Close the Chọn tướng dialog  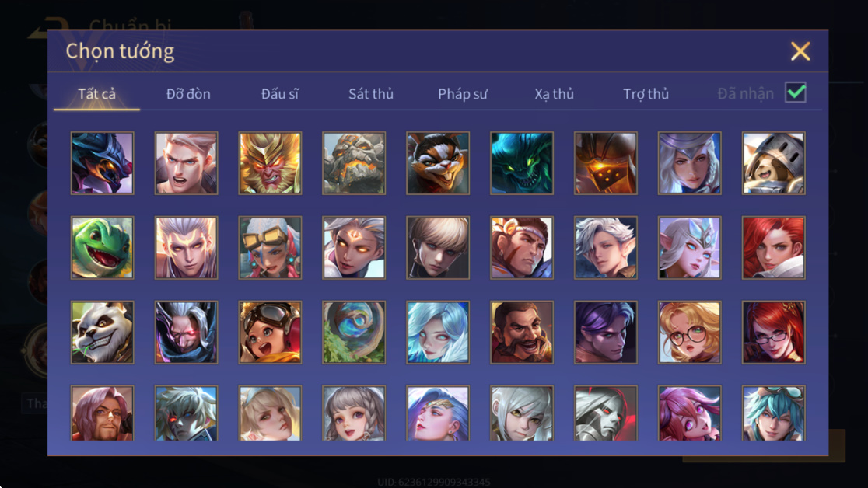pos(800,51)
